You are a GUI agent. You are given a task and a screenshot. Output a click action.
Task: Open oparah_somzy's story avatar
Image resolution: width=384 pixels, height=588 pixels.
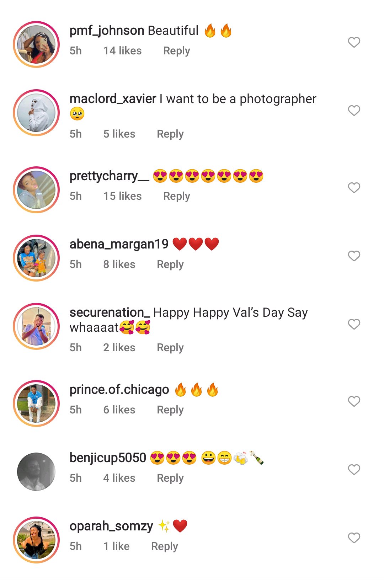click(36, 540)
